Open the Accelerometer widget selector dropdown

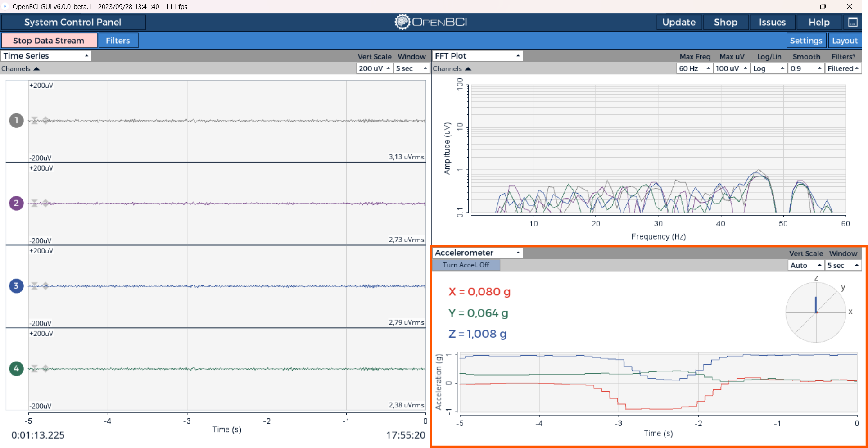pyautogui.click(x=478, y=253)
